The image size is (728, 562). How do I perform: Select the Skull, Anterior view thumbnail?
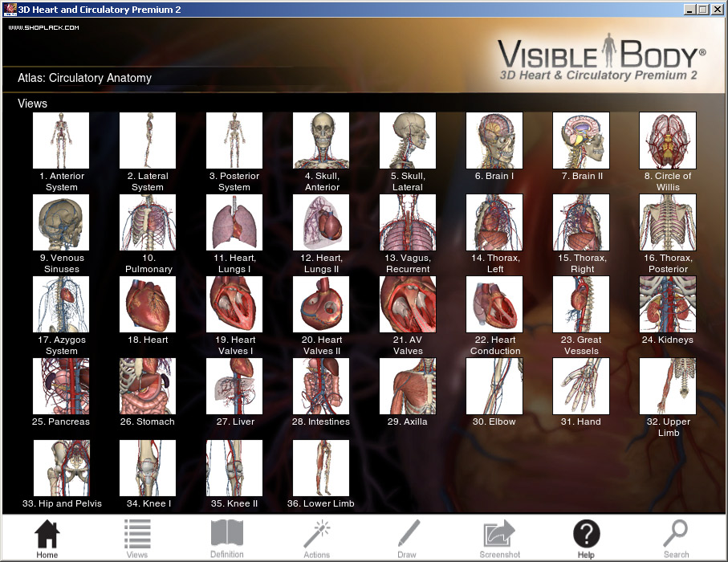pyautogui.click(x=321, y=140)
